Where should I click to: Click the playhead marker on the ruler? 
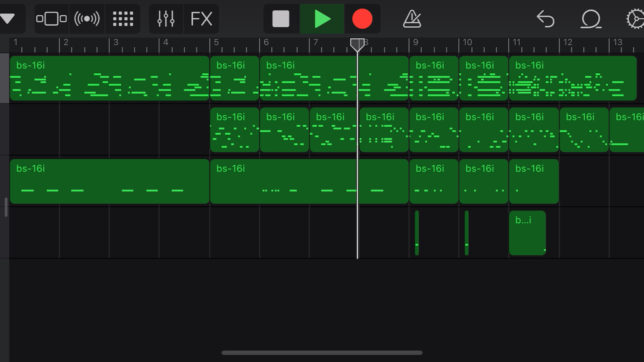tap(357, 44)
